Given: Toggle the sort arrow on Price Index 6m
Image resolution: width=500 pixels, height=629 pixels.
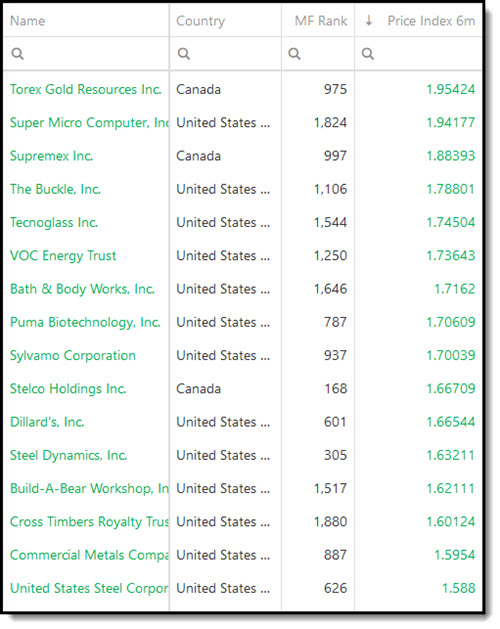Looking at the screenshot, I should click(369, 20).
